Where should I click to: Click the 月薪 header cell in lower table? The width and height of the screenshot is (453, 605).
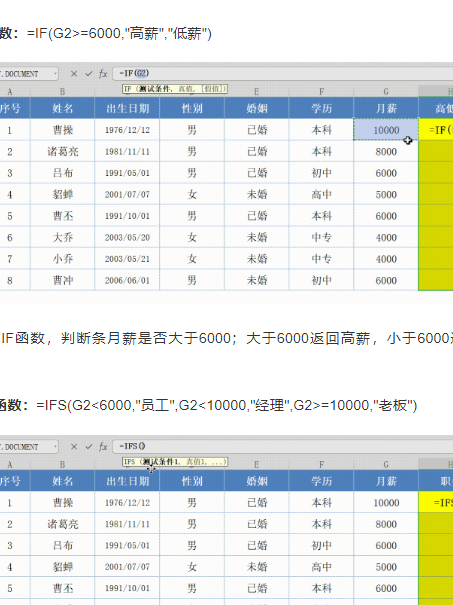[386, 481]
